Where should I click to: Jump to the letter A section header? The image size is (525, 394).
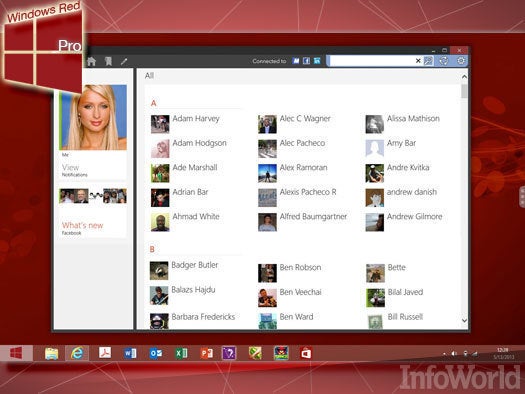(x=153, y=103)
